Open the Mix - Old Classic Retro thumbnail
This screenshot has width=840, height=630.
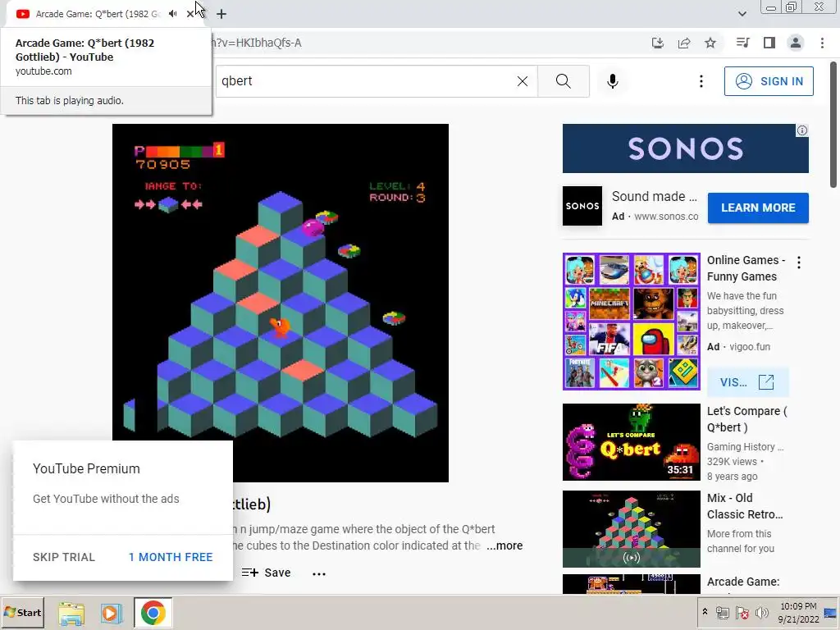(x=631, y=529)
